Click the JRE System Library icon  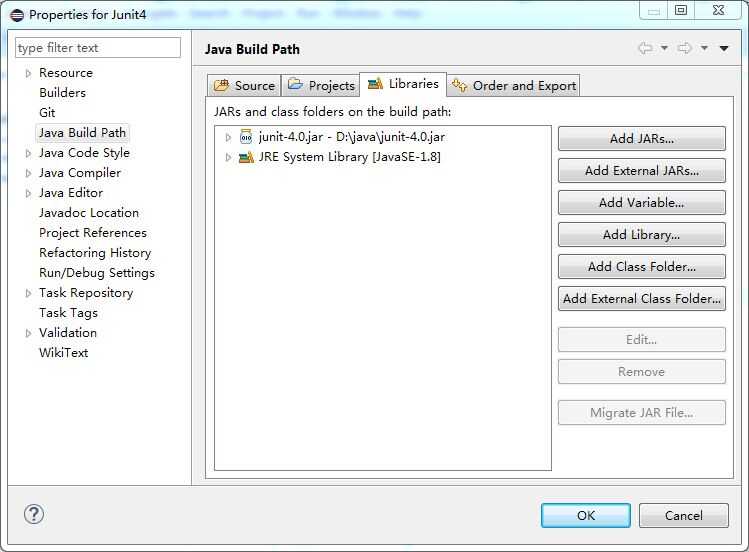[246, 157]
